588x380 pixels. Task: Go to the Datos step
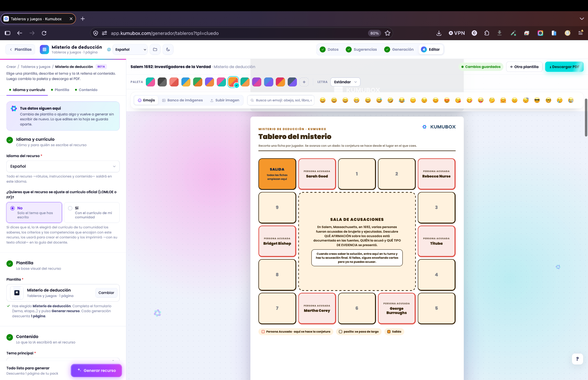[329, 49]
